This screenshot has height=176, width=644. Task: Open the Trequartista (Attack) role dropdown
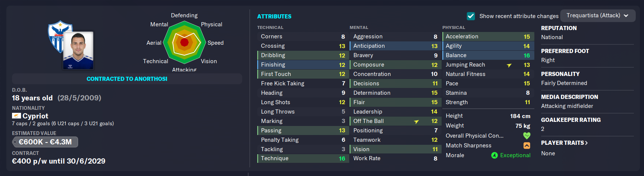click(598, 16)
